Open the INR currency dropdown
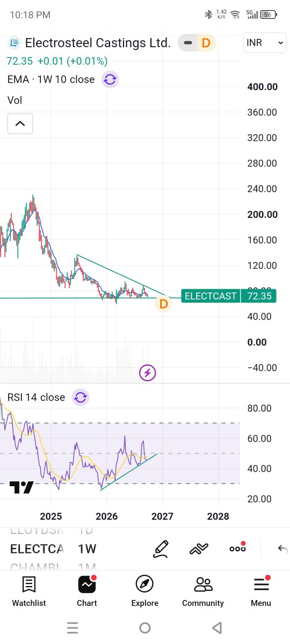 [265, 43]
